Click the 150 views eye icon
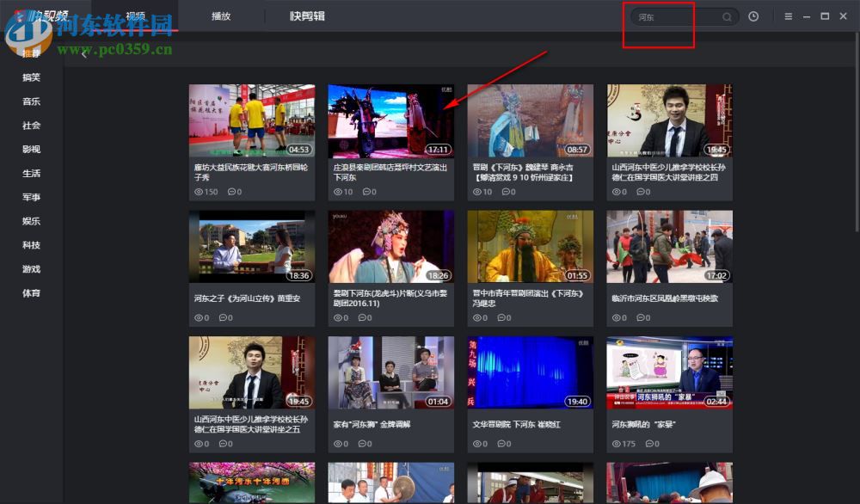This screenshot has width=860, height=504. pos(199,192)
